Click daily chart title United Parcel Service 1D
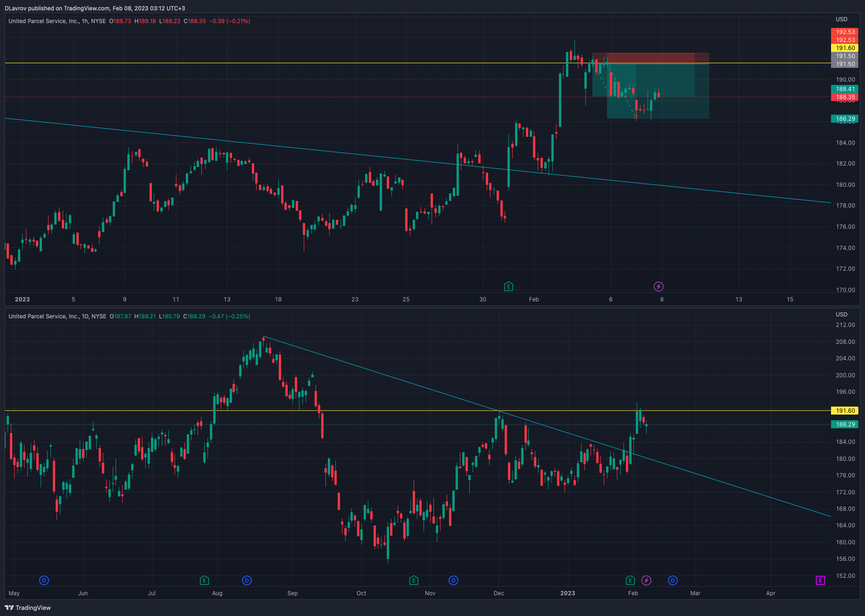Image resolution: width=865 pixels, height=616 pixels. pos(58,316)
